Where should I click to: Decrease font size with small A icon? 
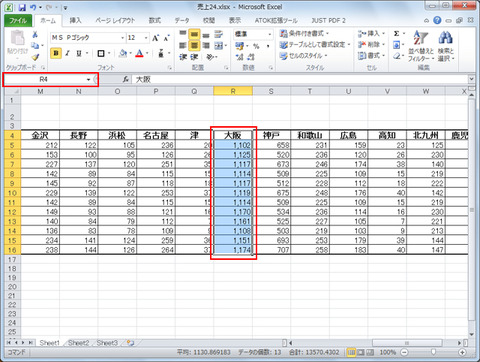[167, 38]
